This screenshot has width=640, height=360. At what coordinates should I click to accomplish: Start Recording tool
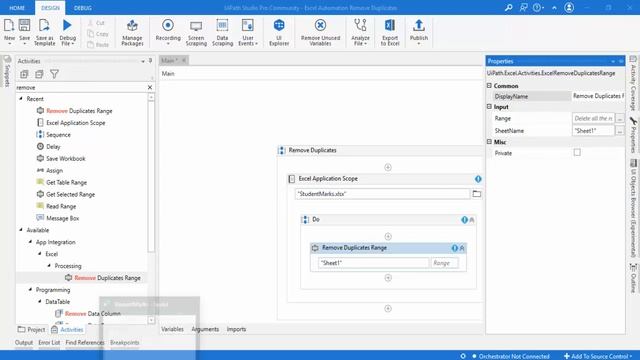[x=168, y=31]
